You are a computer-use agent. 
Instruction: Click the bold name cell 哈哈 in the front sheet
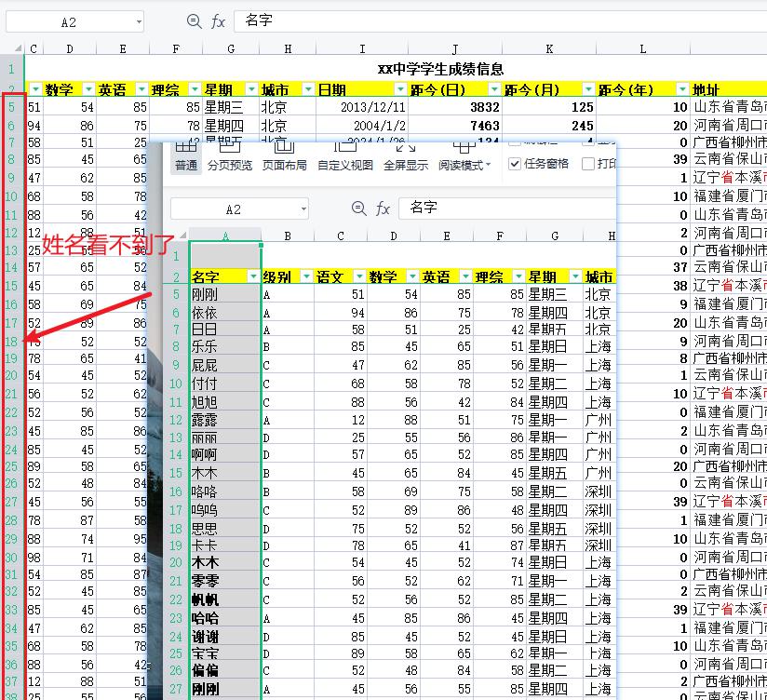[225, 618]
